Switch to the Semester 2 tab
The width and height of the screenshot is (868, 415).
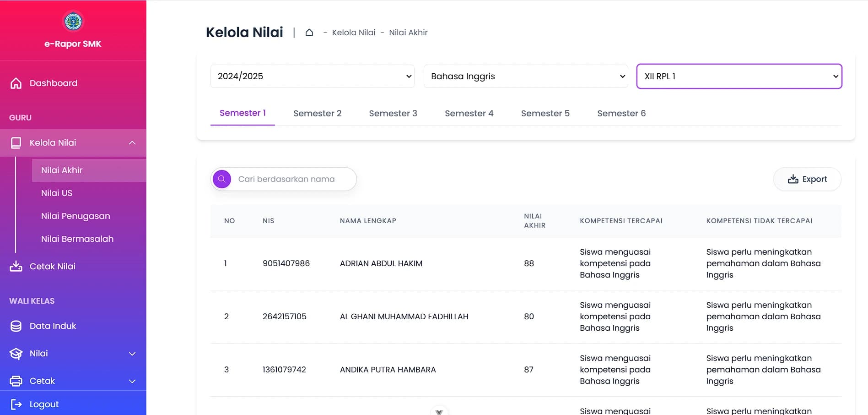[x=317, y=114]
